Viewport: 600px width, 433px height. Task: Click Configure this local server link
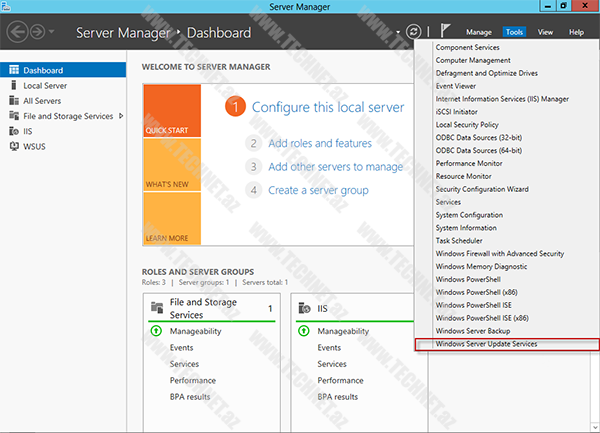(327, 107)
